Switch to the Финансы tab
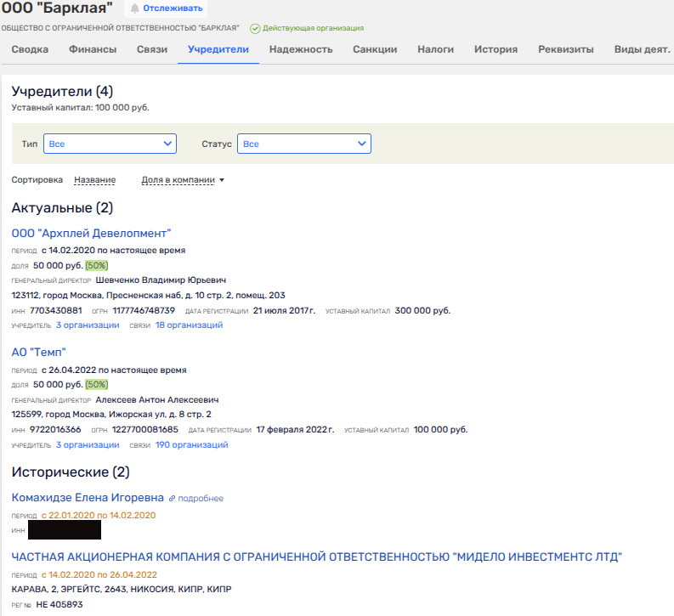674x616 pixels. pos(93,49)
